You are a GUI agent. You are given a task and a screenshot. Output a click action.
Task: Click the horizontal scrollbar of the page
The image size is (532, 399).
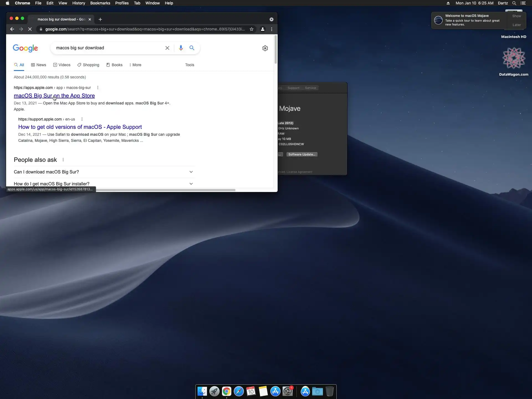(166, 190)
